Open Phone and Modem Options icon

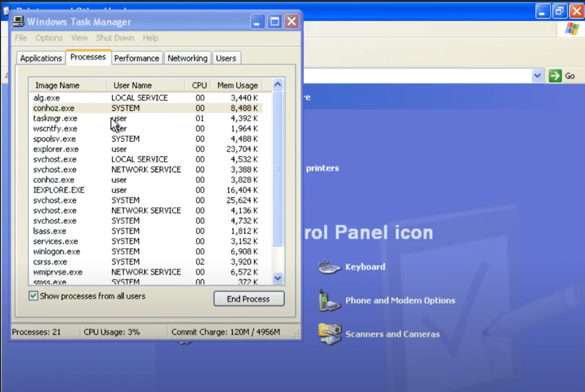pos(329,301)
